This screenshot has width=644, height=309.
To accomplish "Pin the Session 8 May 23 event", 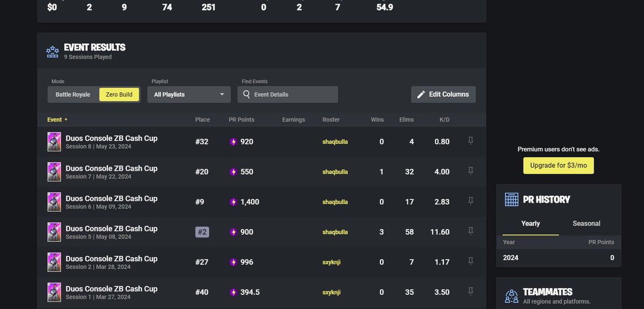I will click(471, 141).
